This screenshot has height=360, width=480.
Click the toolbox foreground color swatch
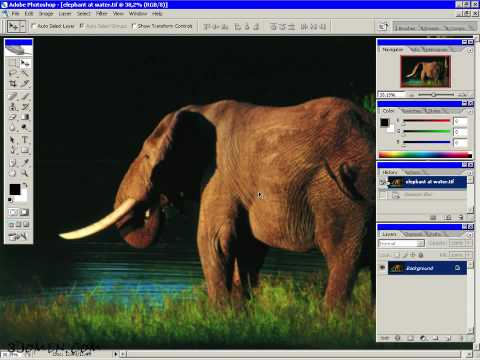coord(14,189)
